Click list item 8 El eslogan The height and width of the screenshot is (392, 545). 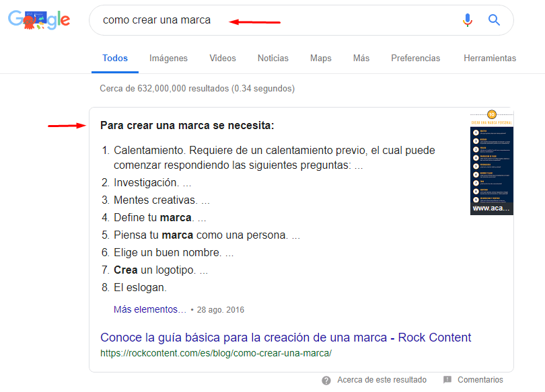(134, 288)
